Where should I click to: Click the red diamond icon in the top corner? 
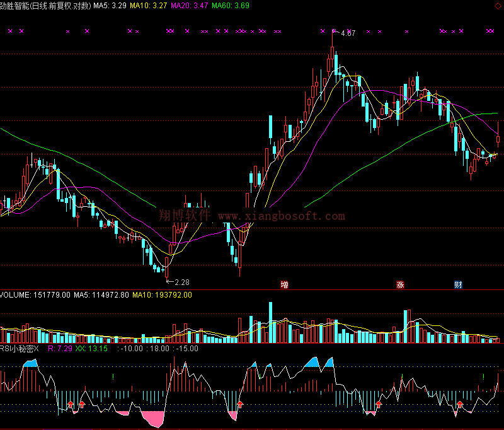pyautogui.click(x=498, y=6)
